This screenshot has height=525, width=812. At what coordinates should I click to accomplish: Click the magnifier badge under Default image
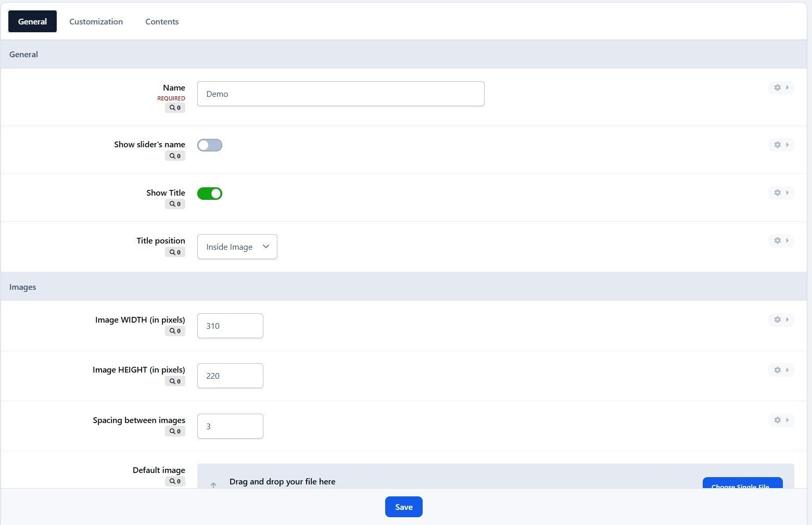point(175,481)
